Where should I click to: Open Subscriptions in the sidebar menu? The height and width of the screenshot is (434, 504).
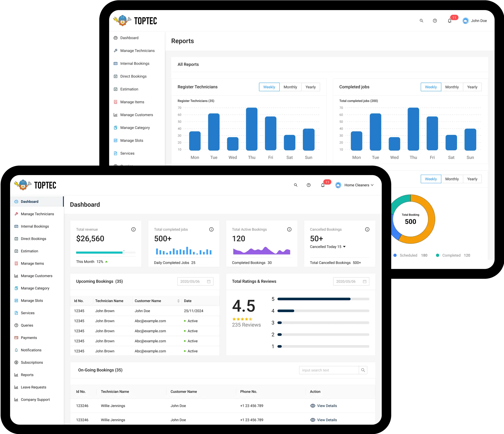(32, 362)
